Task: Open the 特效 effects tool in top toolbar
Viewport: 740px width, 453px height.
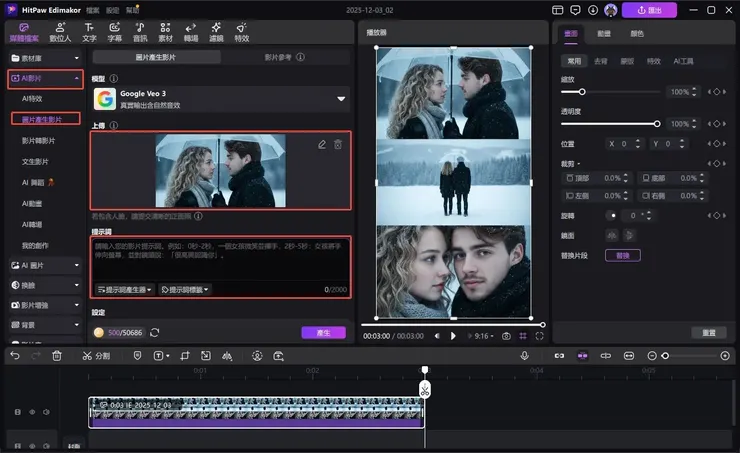Action: click(242, 32)
